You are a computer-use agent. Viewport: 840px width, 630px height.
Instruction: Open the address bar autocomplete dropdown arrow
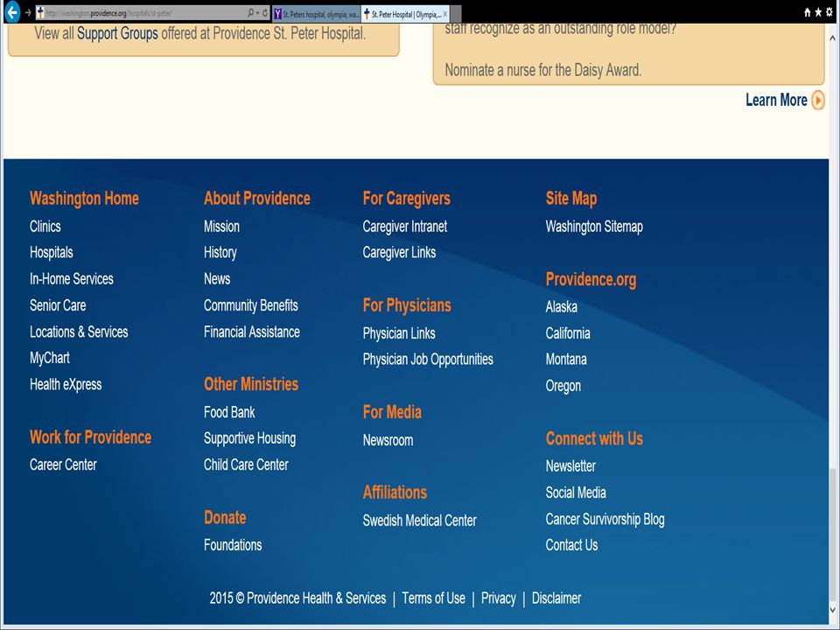[x=257, y=13]
